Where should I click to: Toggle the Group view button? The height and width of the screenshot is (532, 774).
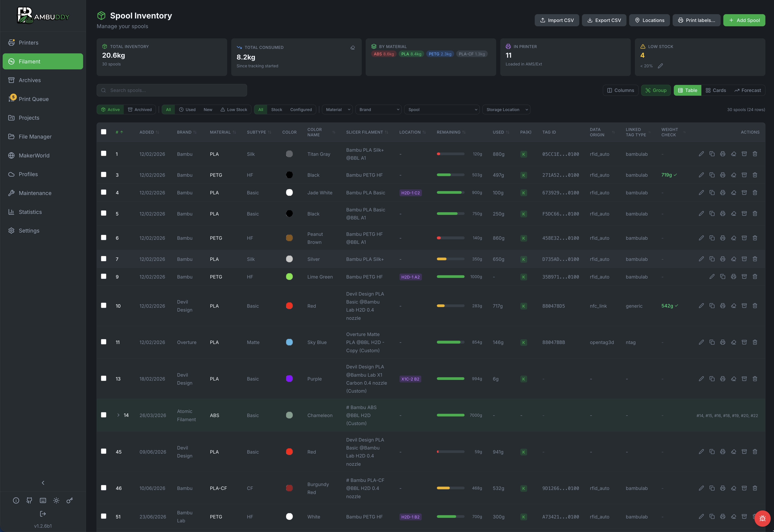pyautogui.click(x=656, y=90)
